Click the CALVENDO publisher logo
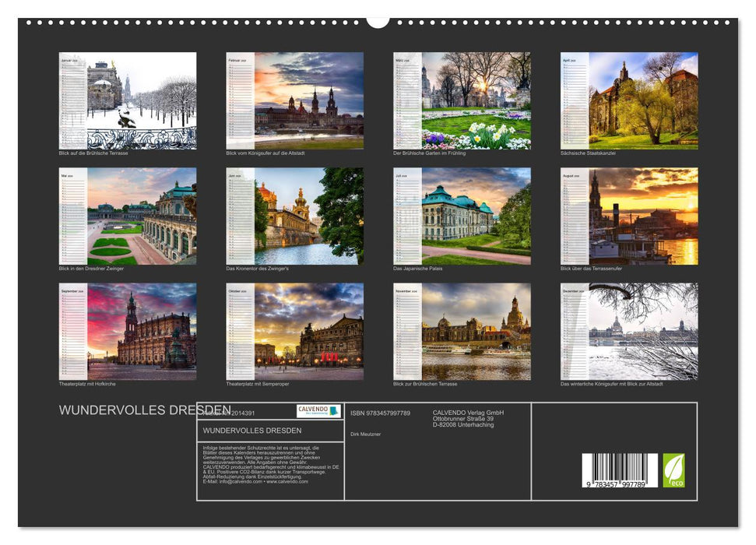Image resolution: width=756 pixels, height=545 pixels. [x=311, y=410]
